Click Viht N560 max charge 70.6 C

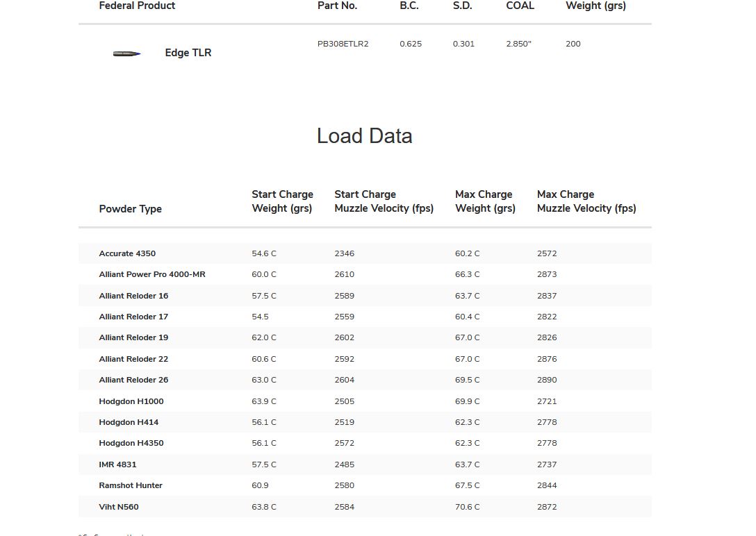467,507
